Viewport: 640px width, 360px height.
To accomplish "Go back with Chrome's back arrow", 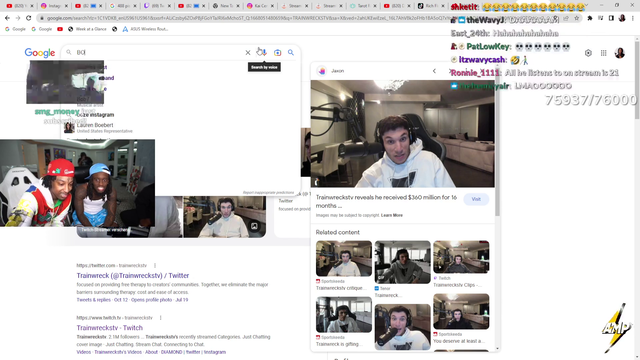I will pyautogui.click(x=7, y=18).
